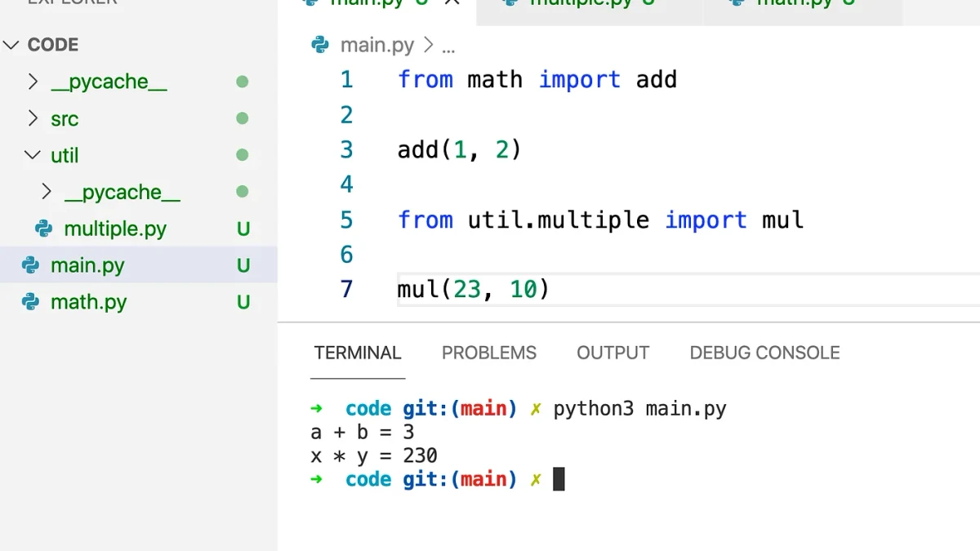The height and width of the screenshot is (551, 980).
Task: Click line number 5 in the gutter
Action: (347, 220)
